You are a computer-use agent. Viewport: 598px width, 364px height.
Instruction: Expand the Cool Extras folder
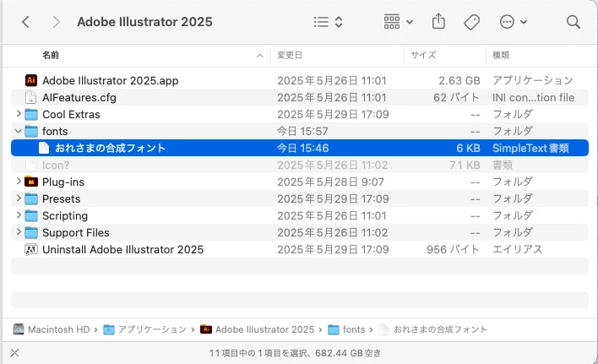pos(19,113)
